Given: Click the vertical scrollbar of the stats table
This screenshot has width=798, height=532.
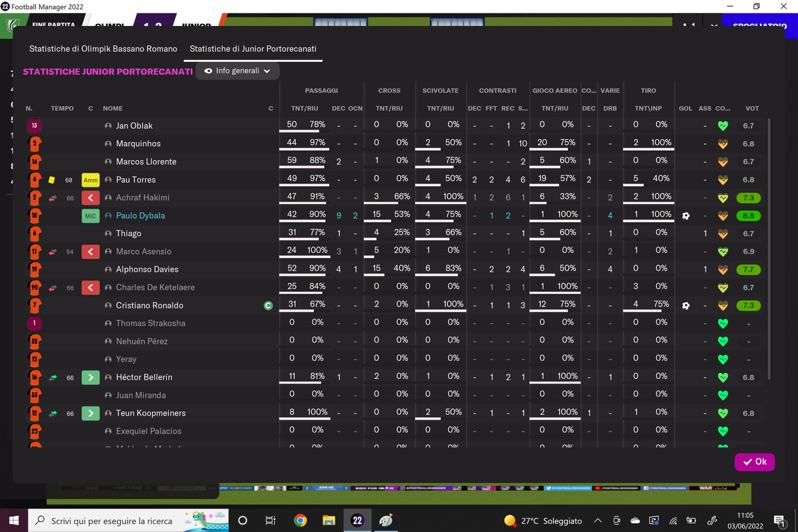Looking at the screenshot, I should point(770,249).
